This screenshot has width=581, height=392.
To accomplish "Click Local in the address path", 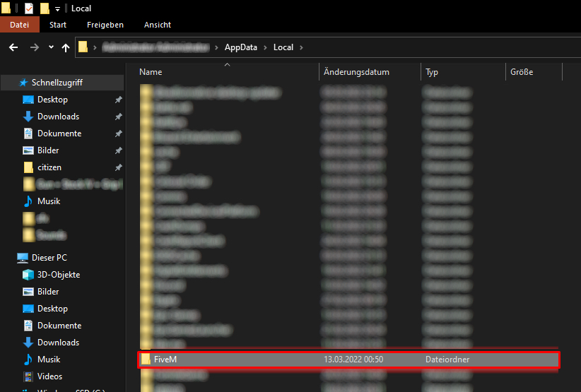I will point(283,47).
